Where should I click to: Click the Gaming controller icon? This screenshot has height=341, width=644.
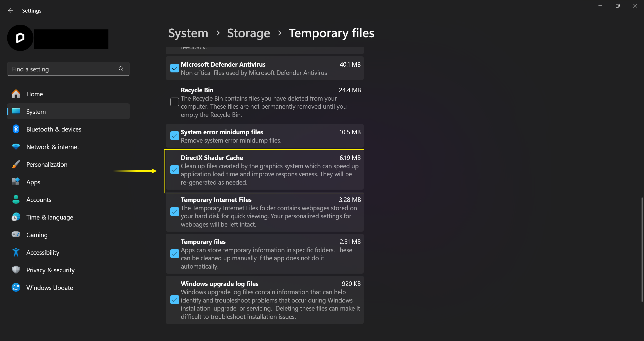pos(16,235)
